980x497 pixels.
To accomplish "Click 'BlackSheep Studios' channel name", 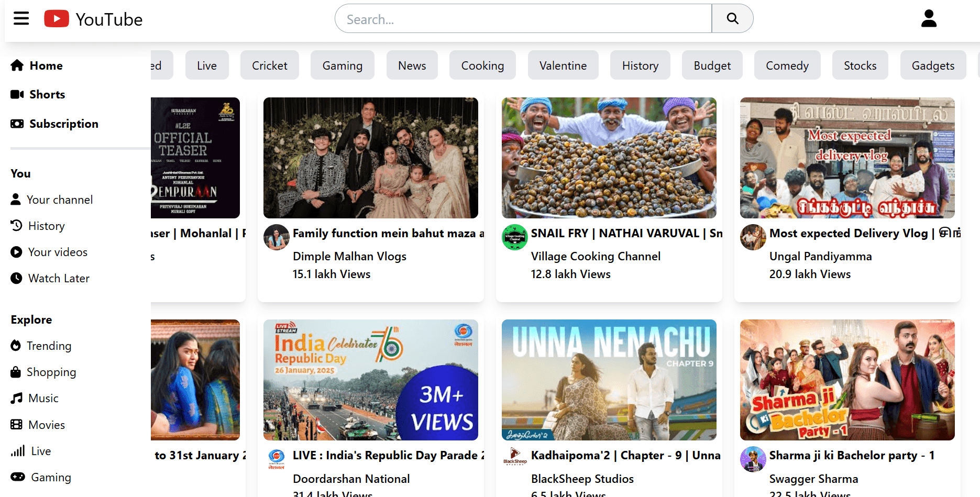I will [x=582, y=479].
